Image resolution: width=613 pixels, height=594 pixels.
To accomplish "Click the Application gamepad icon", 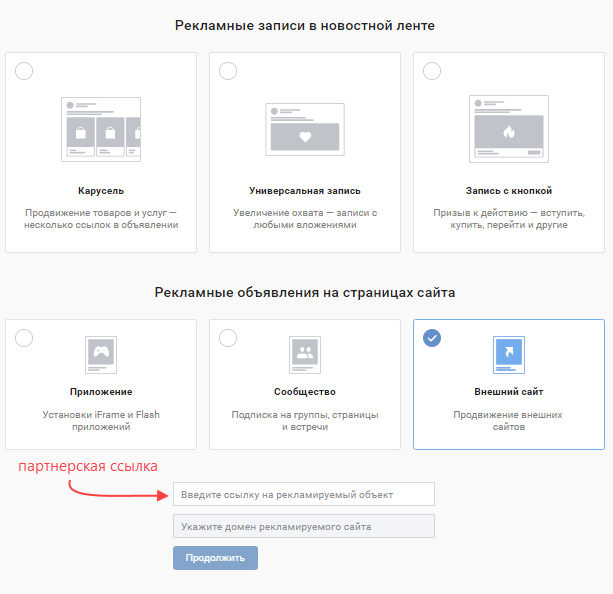I will pos(101,353).
